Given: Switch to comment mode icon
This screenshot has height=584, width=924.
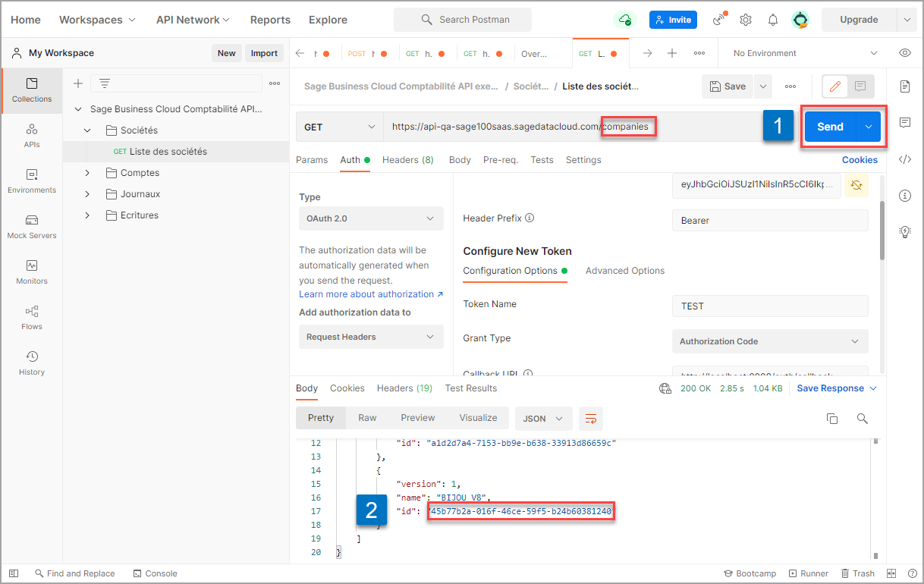Looking at the screenshot, I should coord(860,86).
